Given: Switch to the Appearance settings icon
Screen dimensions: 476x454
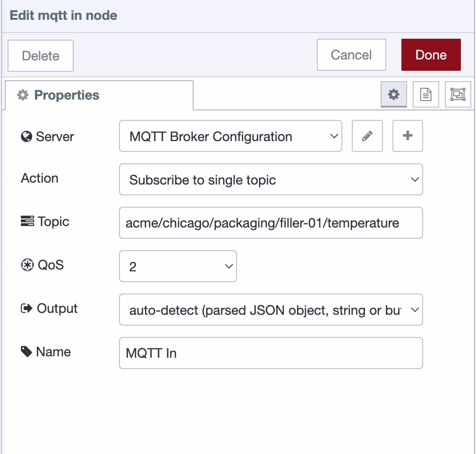Looking at the screenshot, I should tap(458, 94).
